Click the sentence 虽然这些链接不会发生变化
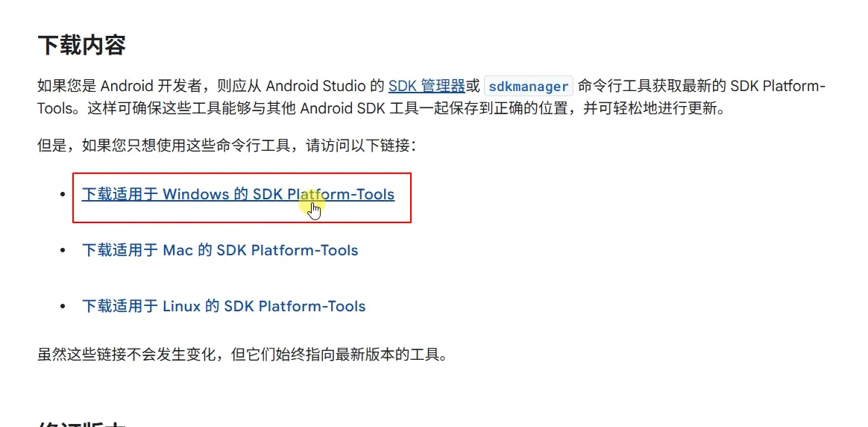Viewport: 868px width, 427px height. coord(242,355)
